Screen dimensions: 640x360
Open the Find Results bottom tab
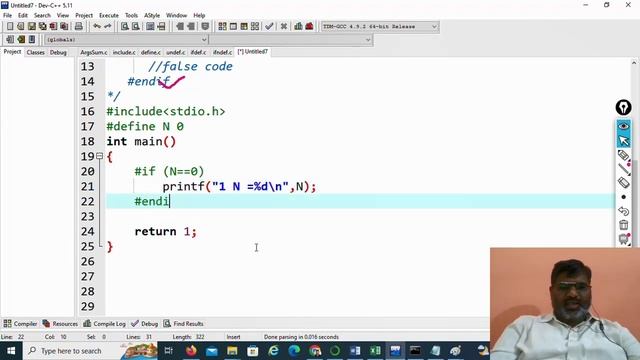[x=184, y=324]
